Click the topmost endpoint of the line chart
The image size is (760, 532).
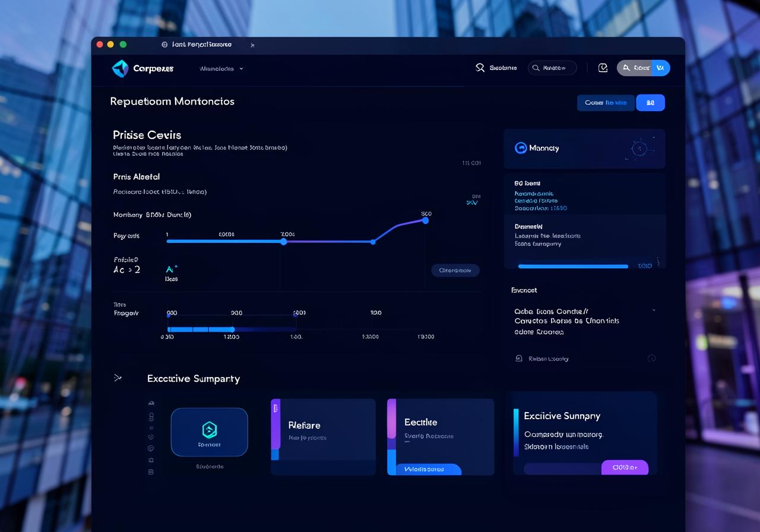coord(425,220)
